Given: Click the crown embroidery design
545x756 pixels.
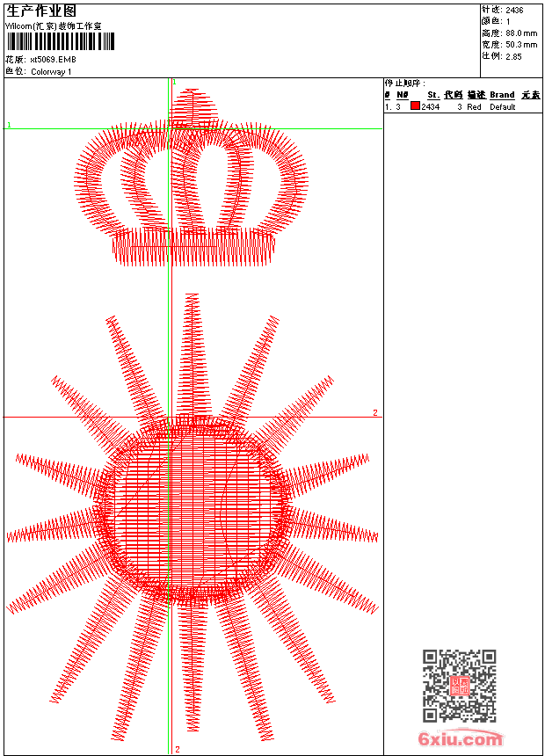Looking at the screenshot, I should [191, 177].
